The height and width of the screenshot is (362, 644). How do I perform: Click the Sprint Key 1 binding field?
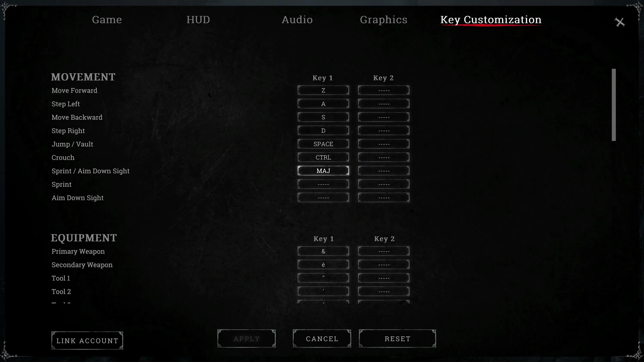point(323,184)
